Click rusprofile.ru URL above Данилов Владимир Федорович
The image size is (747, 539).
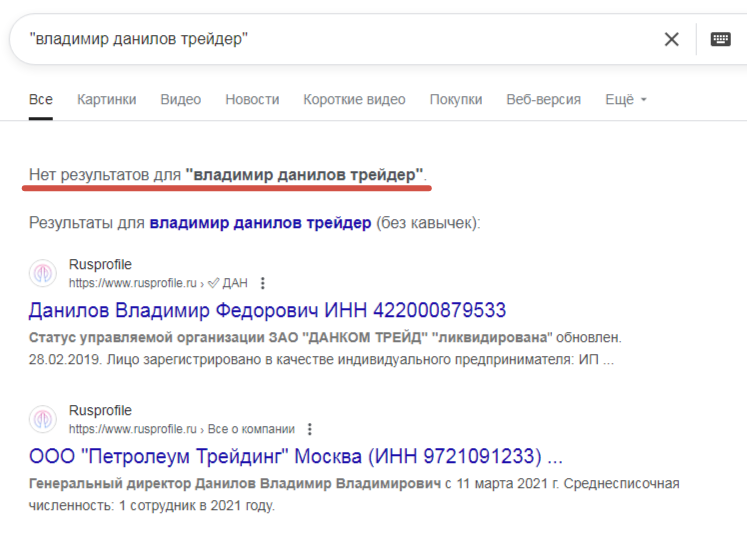coord(158,283)
